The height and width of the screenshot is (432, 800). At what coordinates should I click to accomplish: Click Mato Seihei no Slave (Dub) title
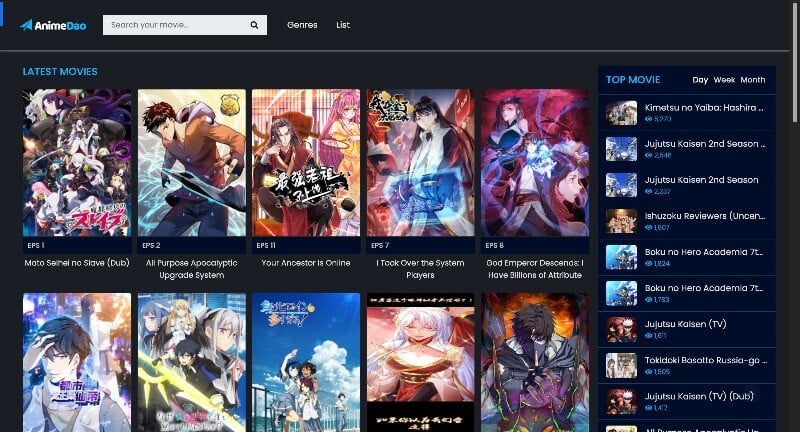tap(77, 263)
